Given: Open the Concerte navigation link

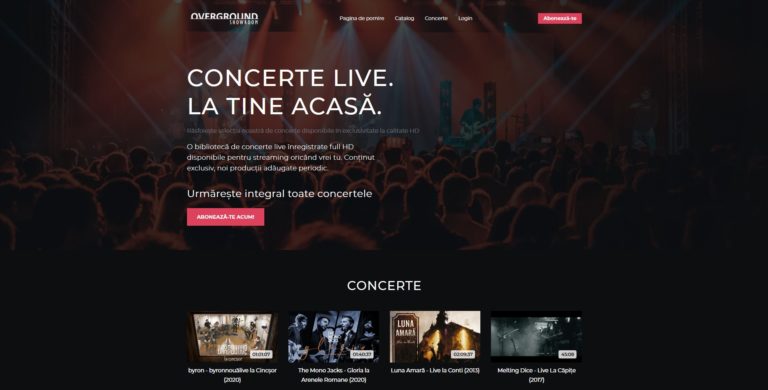Looking at the screenshot, I should [436, 18].
